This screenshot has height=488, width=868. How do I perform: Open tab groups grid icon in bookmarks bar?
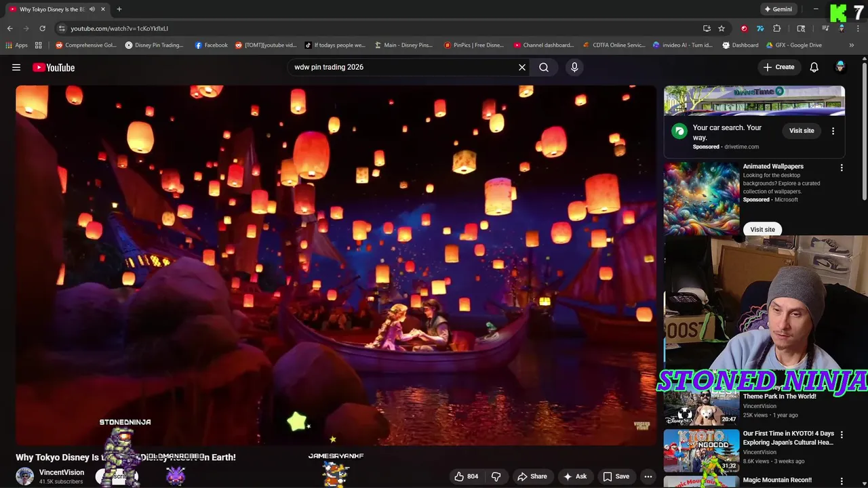point(39,45)
